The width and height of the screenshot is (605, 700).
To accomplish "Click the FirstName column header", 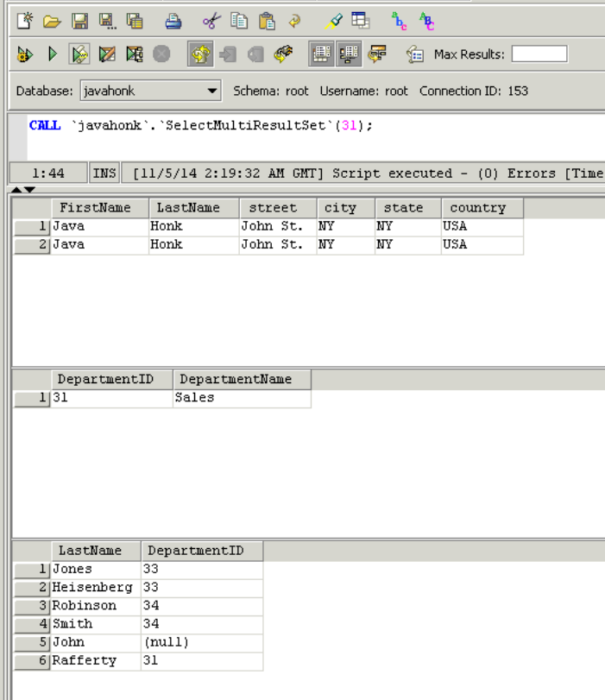I will point(99,208).
